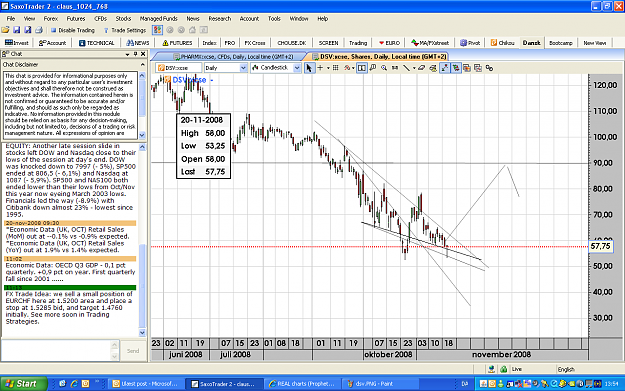The width and height of the screenshot is (625, 391).
Task: Click the Disable Trading button
Action: tap(73, 30)
